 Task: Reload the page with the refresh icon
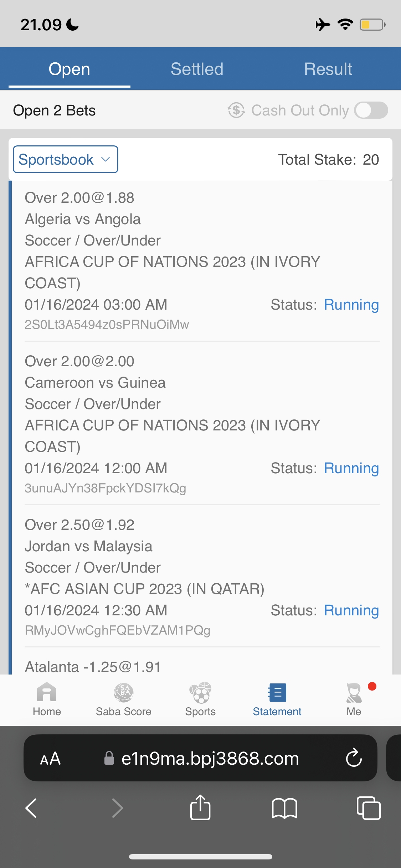click(x=354, y=758)
